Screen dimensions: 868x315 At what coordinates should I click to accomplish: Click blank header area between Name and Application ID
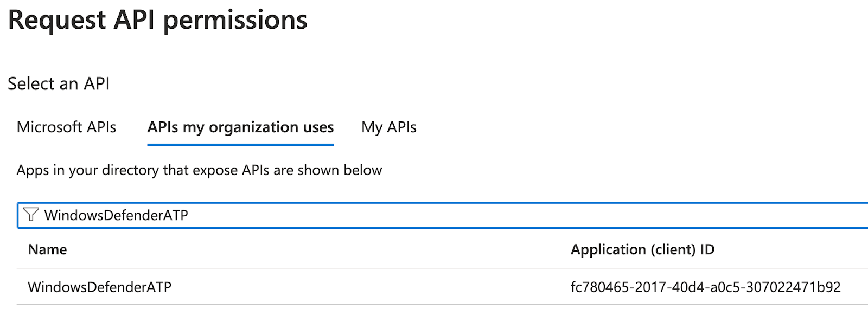point(325,249)
